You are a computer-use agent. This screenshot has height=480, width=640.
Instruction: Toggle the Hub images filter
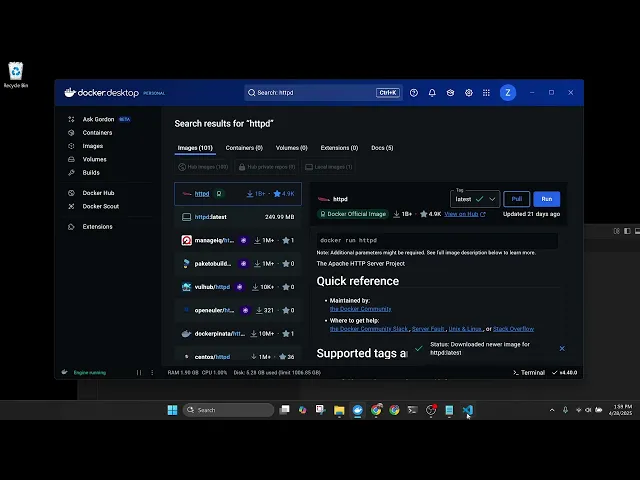click(203, 167)
